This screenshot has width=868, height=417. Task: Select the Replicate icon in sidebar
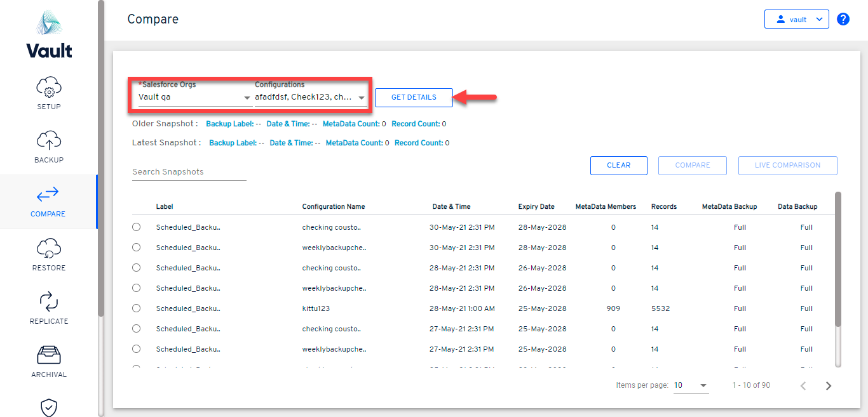coord(49,301)
